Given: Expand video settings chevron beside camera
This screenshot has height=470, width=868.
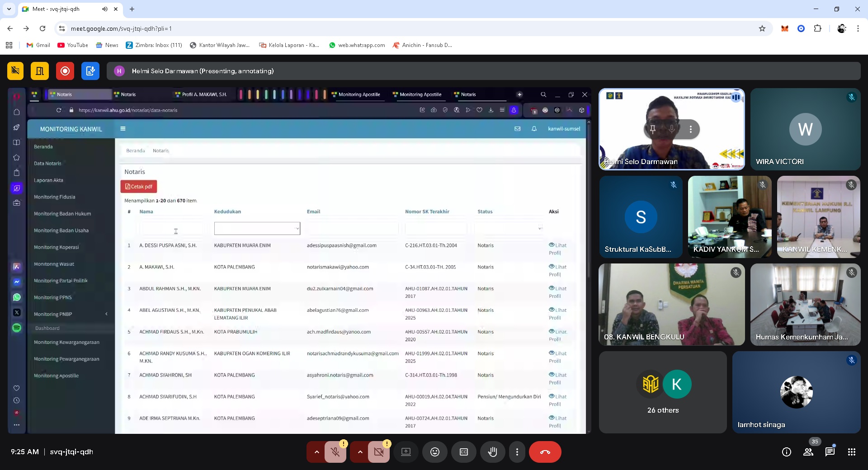Looking at the screenshot, I should pyautogui.click(x=360, y=452).
